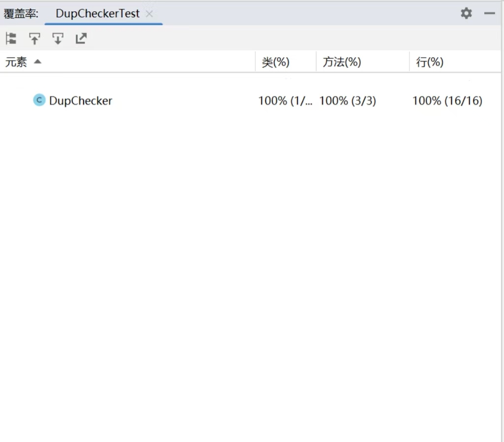
Task: Select the DupChecker class row
Action: (251, 100)
